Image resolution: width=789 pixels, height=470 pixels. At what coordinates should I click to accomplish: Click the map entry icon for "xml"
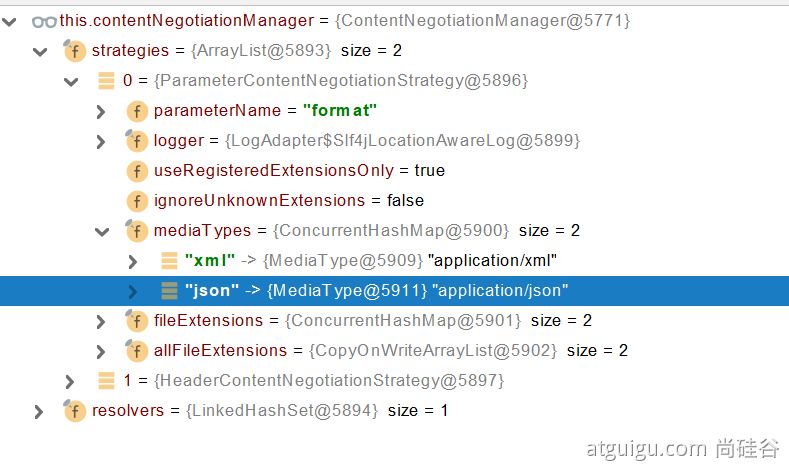(x=169, y=260)
